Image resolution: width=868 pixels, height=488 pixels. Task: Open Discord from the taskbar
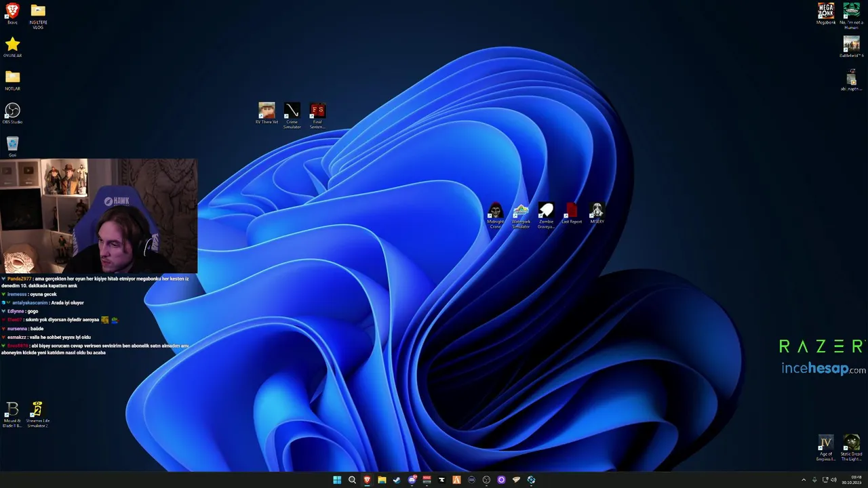[412, 480]
